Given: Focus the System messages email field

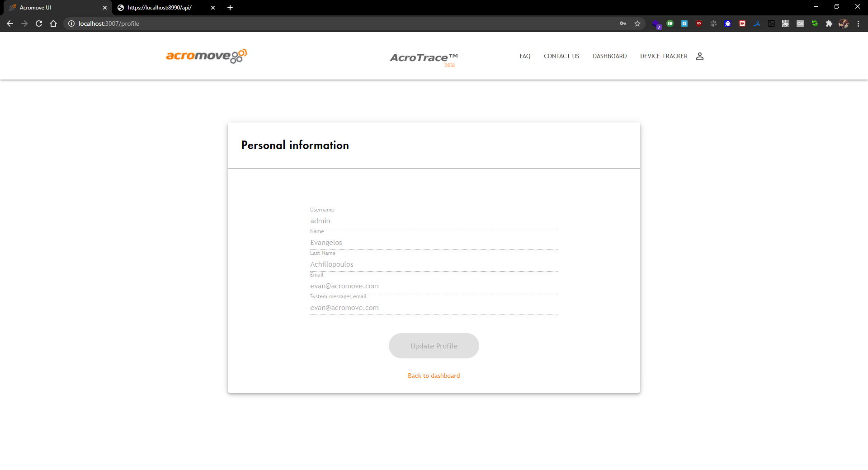Looking at the screenshot, I should pos(434,308).
